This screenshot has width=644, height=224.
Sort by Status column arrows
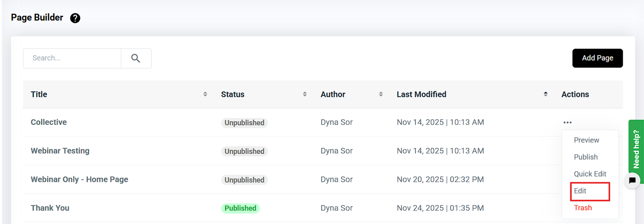click(x=305, y=94)
